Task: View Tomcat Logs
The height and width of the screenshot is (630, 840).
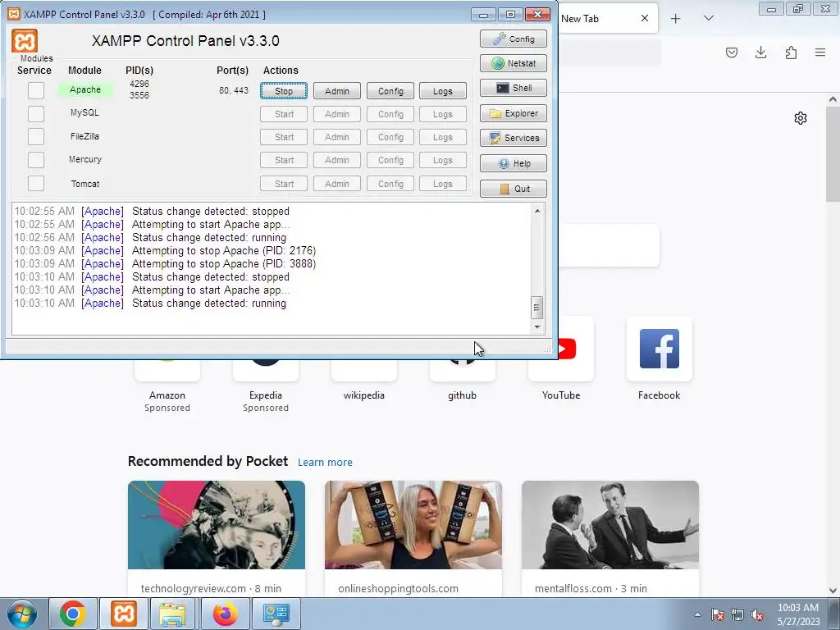Action: tap(442, 184)
